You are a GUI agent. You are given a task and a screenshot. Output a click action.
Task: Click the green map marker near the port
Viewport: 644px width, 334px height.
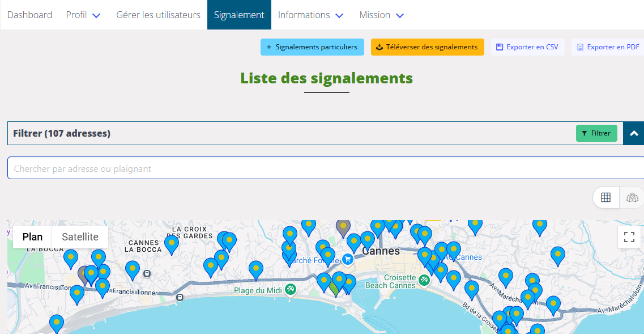point(334,288)
